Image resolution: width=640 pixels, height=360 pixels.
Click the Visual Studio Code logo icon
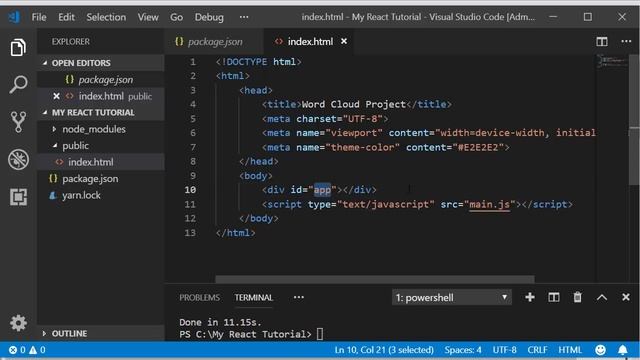[x=15, y=17]
